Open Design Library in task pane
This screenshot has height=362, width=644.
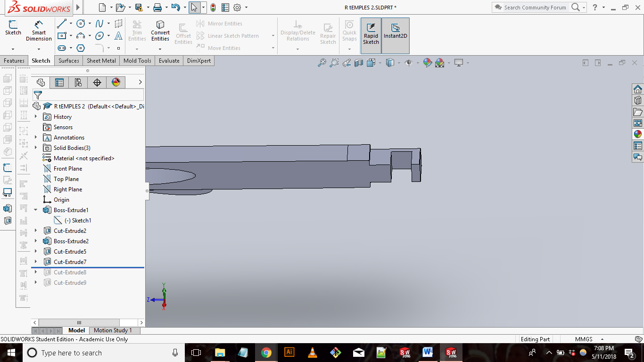638,100
